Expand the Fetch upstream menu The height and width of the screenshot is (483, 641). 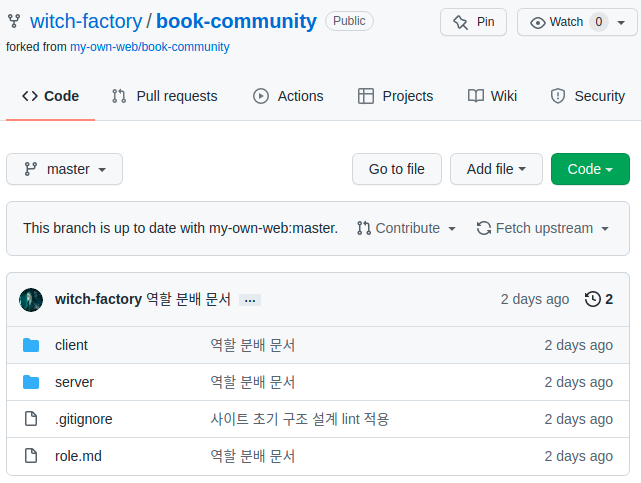point(543,228)
